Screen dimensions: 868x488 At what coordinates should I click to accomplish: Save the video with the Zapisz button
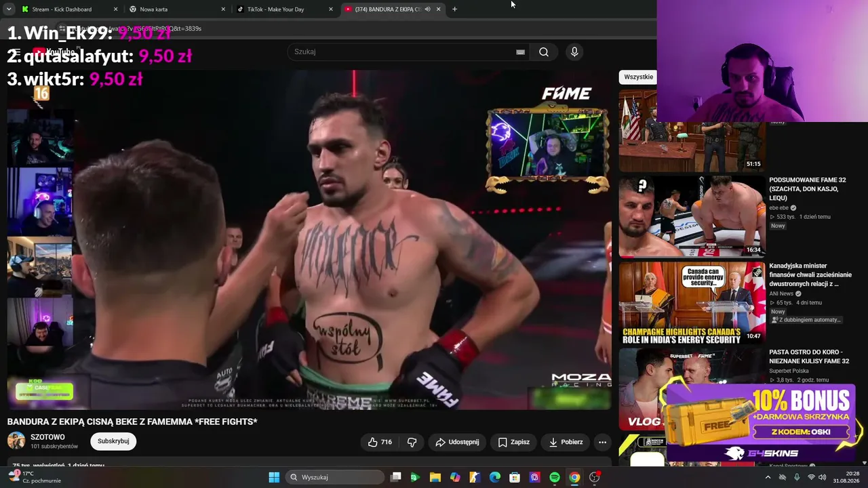(513, 442)
